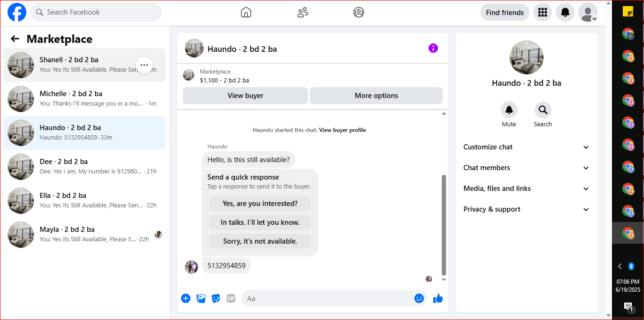Go to the Home feed icon

(246, 12)
